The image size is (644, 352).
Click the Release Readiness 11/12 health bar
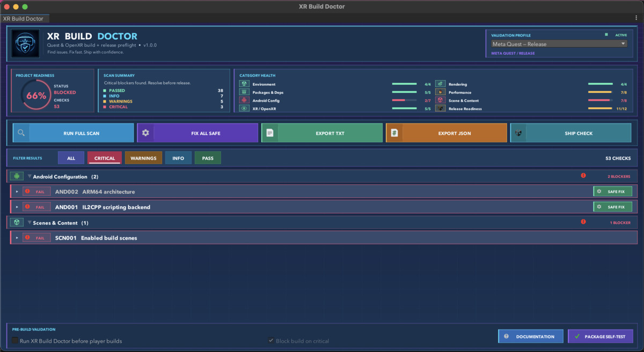[601, 108]
